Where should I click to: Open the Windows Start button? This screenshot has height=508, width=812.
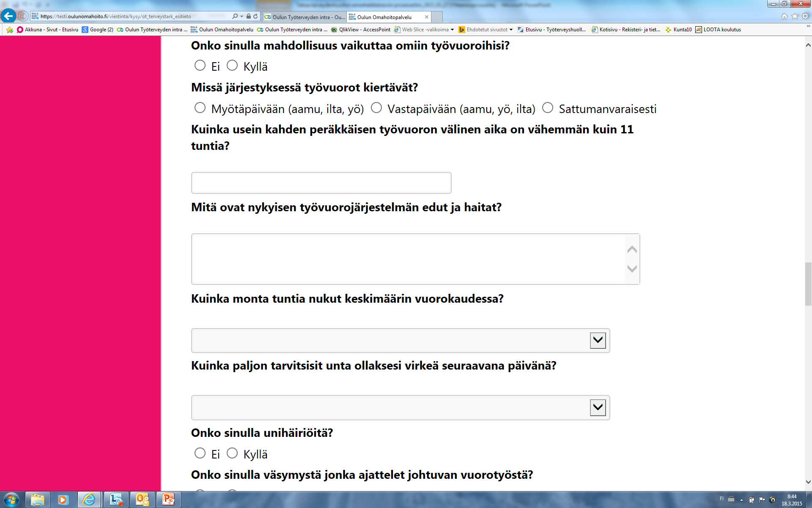[11, 500]
